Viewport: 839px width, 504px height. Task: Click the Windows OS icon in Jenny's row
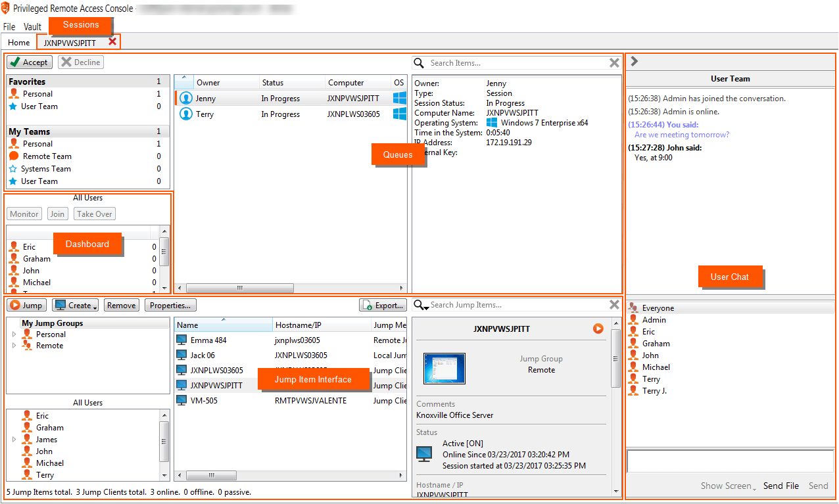click(x=399, y=99)
